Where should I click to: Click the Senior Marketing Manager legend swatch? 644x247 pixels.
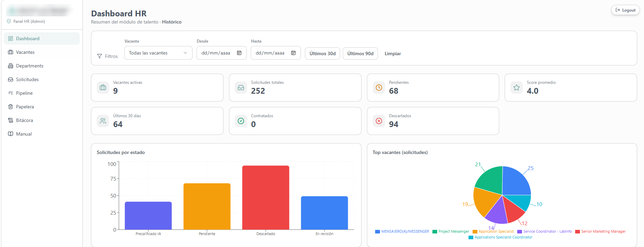pos(578,232)
